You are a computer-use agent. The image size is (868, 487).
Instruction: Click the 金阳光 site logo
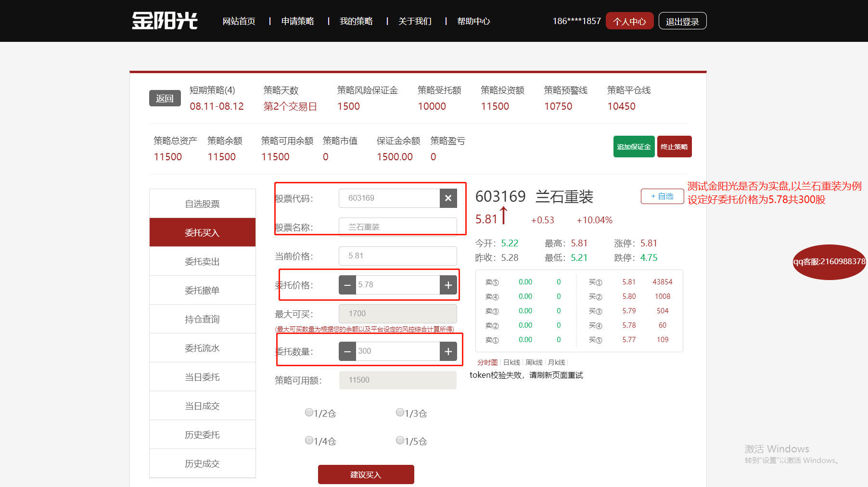(165, 21)
